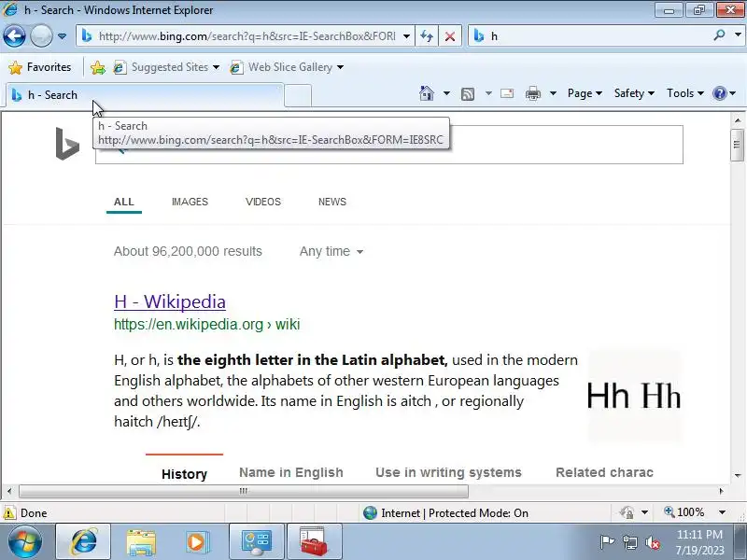The height and width of the screenshot is (560, 747).
Task: Click the vertical scrollbar thumb
Action: [x=737, y=145]
